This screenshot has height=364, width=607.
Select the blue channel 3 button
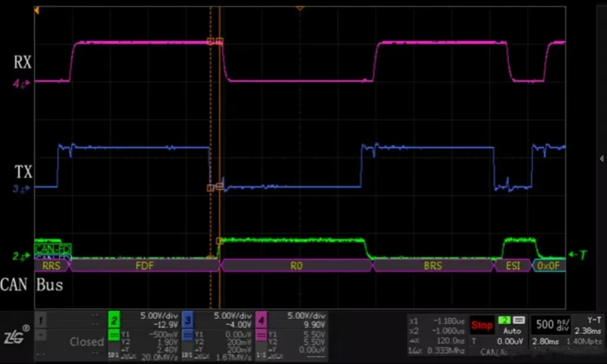(187, 321)
